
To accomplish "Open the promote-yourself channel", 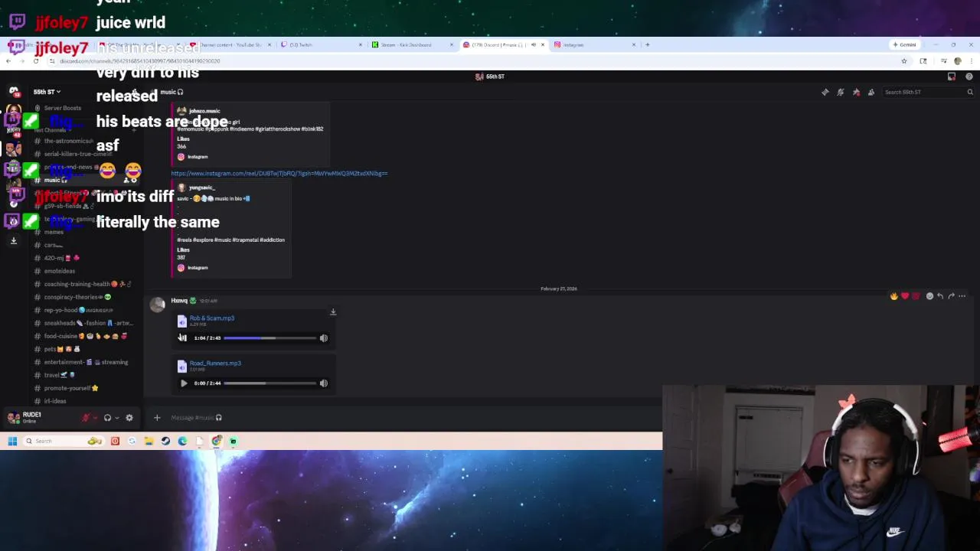I will 67,388.
